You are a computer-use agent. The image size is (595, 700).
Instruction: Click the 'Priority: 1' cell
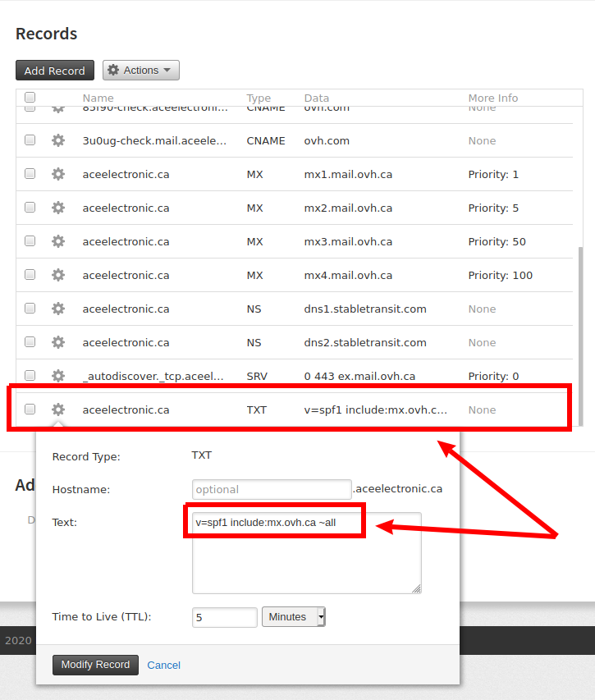pyautogui.click(x=493, y=175)
